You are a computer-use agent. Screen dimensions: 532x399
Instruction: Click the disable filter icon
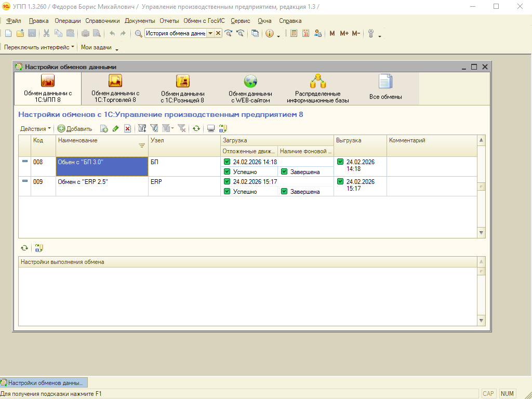[x=182, y=128]
